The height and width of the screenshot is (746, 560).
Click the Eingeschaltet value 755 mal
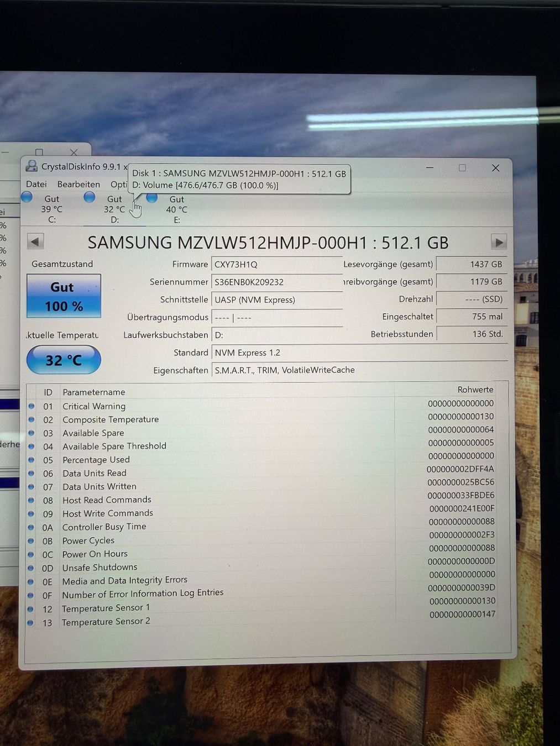[x=472, y=316]
